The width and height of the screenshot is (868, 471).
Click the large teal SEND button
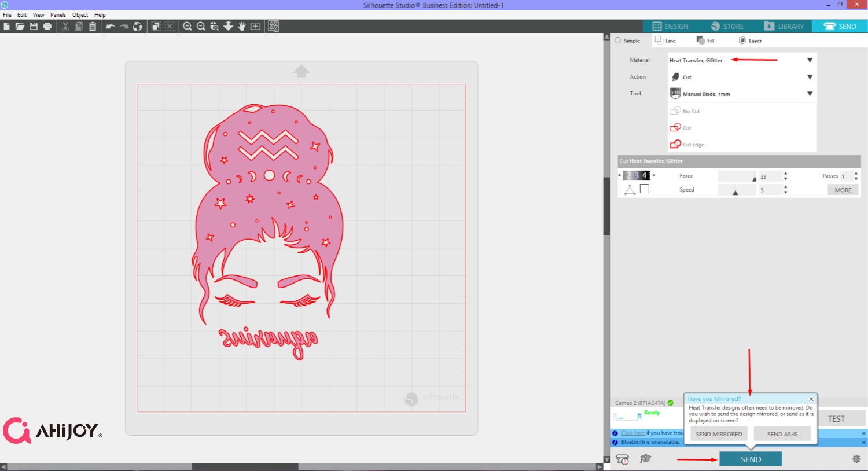[751, 459]
